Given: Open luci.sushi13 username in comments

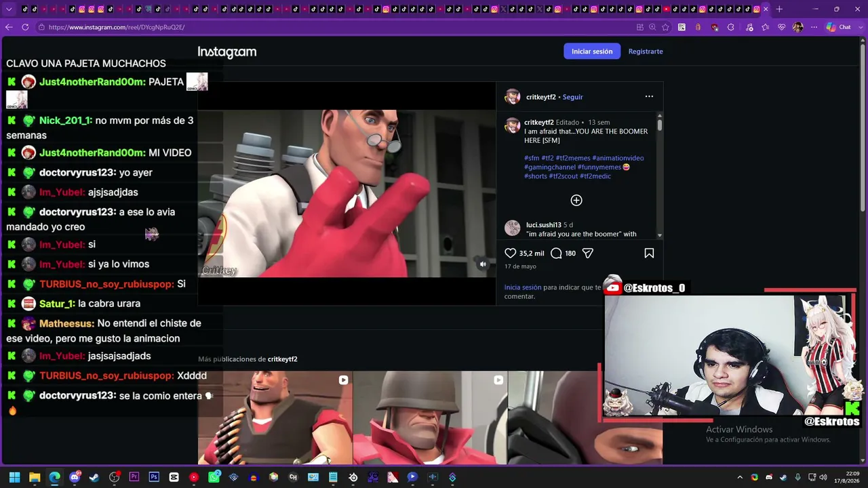Looking at the screenshot, I should pyautogui.click(x=544, y=225).
